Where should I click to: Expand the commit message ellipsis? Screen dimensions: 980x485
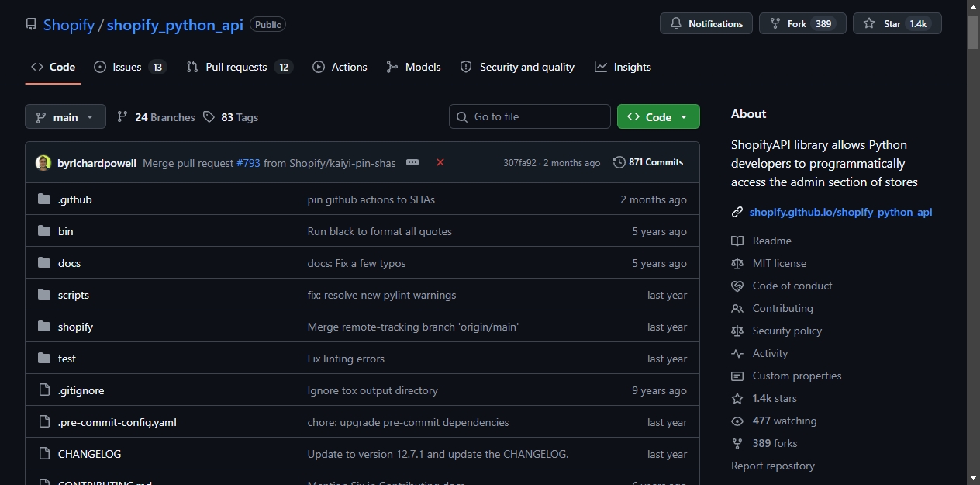[412, 163]
